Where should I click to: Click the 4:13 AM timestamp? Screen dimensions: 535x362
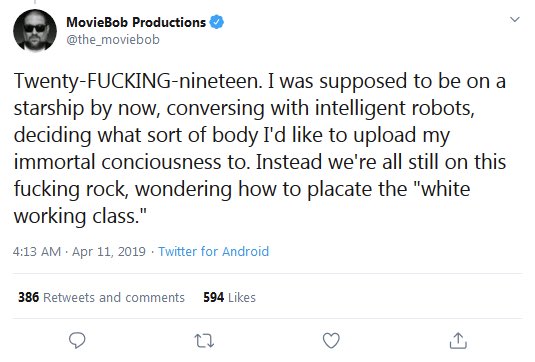(x=37, y=251)
